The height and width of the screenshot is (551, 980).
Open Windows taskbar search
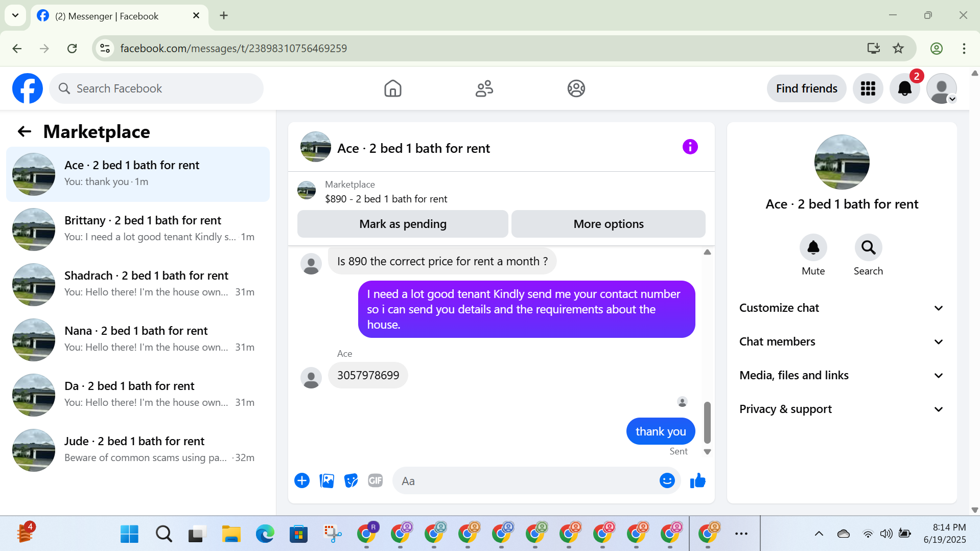164,534
